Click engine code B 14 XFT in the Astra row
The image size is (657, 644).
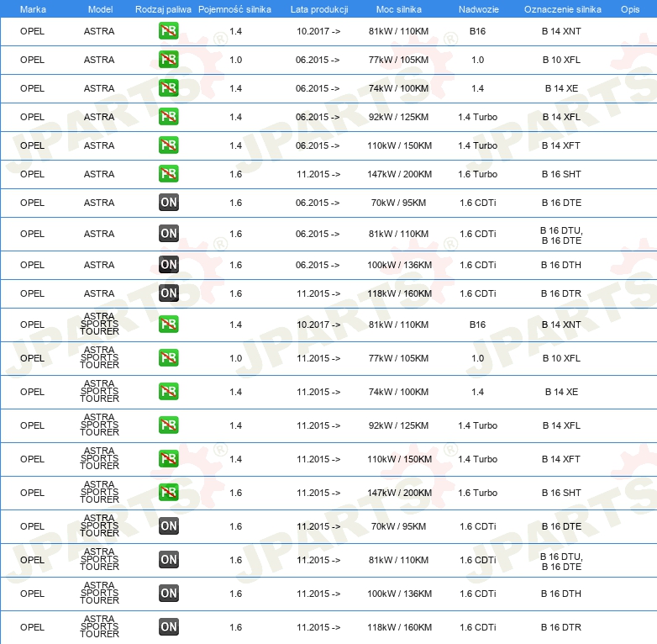pyautogui.click(x=561, y=145)
